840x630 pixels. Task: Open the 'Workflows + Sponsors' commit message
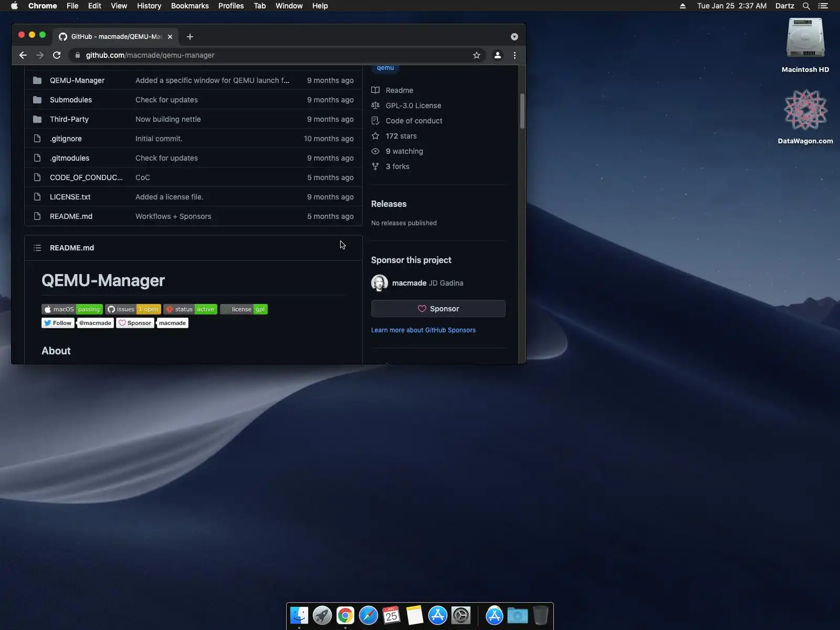173,216
